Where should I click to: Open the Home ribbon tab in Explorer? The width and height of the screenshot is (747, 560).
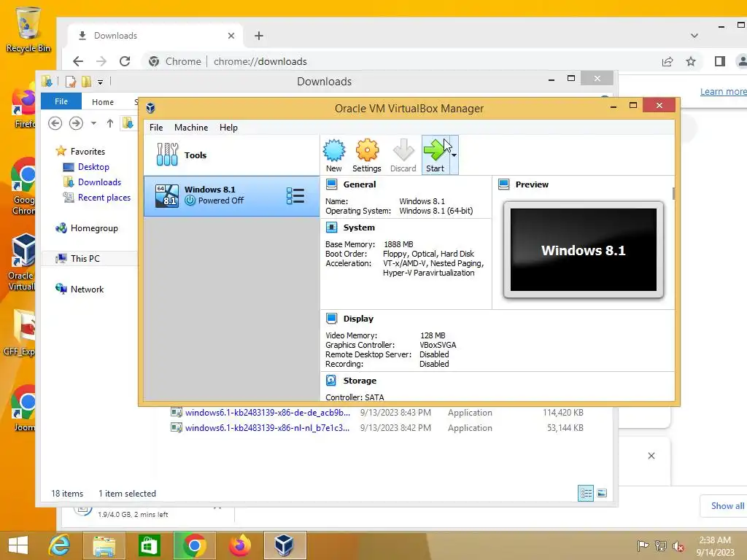point(103,102)
